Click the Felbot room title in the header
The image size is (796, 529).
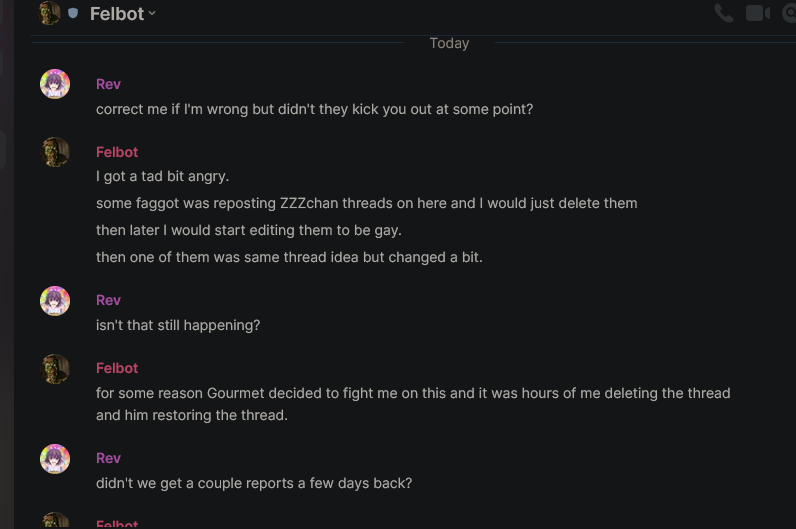117,14
